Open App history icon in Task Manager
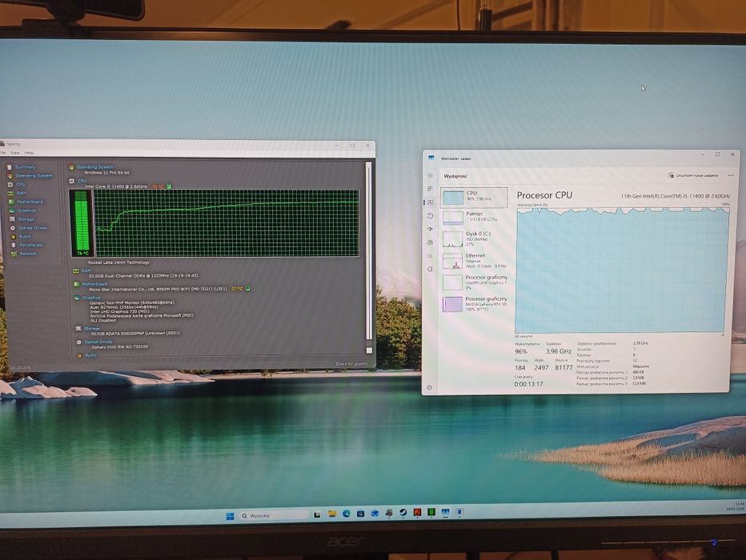 coord(430,216)
